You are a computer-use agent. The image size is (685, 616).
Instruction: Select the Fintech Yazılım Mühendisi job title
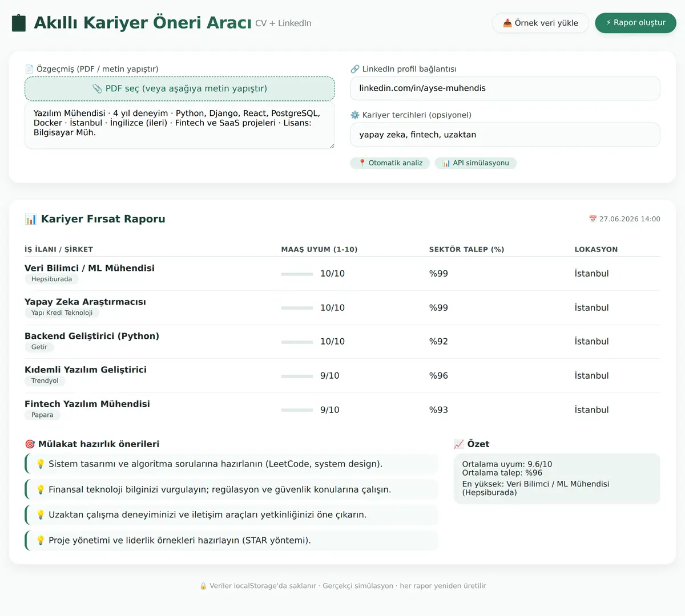(x=87, y=404)
